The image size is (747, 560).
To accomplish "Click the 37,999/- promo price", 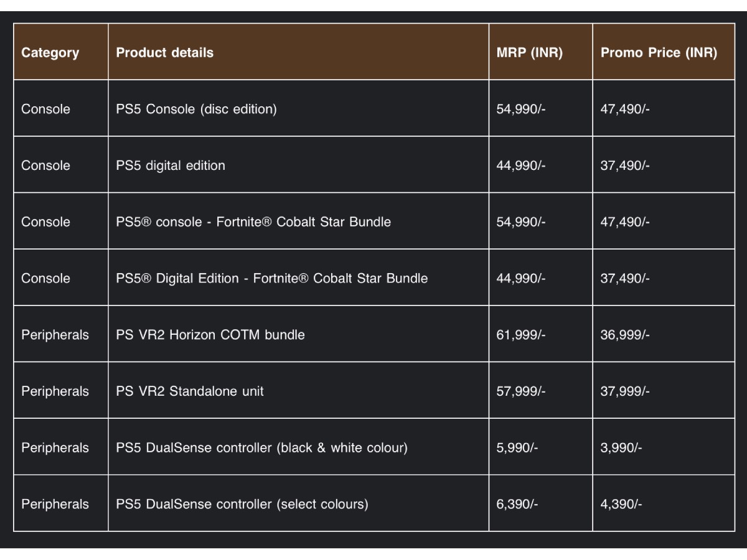I will tap(625, 391).
